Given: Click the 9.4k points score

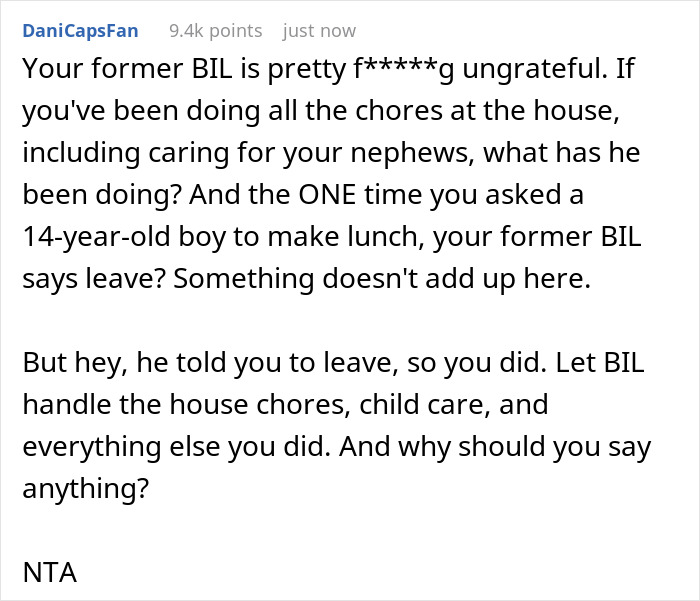Looking at the screenshot, I should pyautogui.click(x=216, y=31).
